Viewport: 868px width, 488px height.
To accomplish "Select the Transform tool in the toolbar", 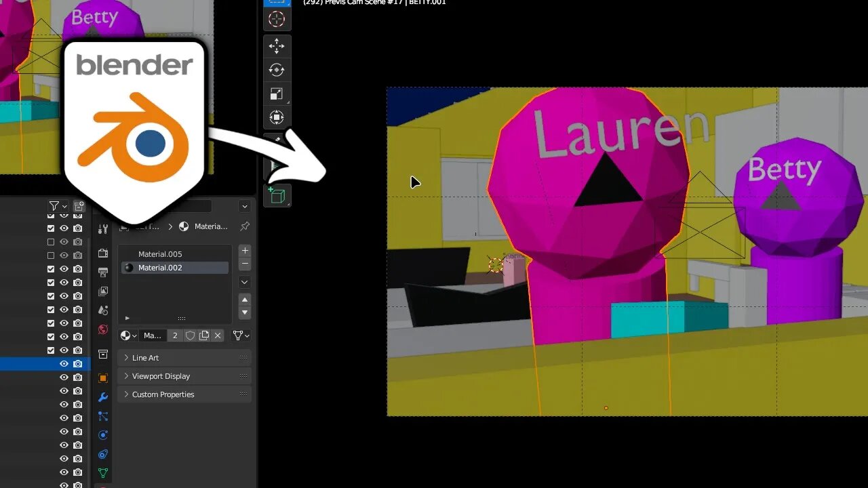I will tap(277, 118).
